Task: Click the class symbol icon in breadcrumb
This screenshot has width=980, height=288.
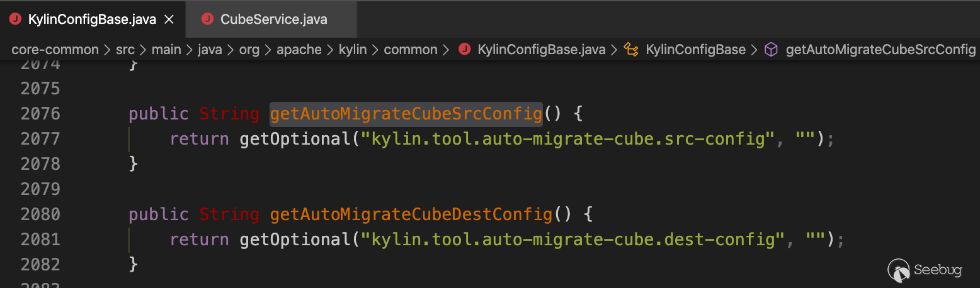Action: tap(631, 50)
